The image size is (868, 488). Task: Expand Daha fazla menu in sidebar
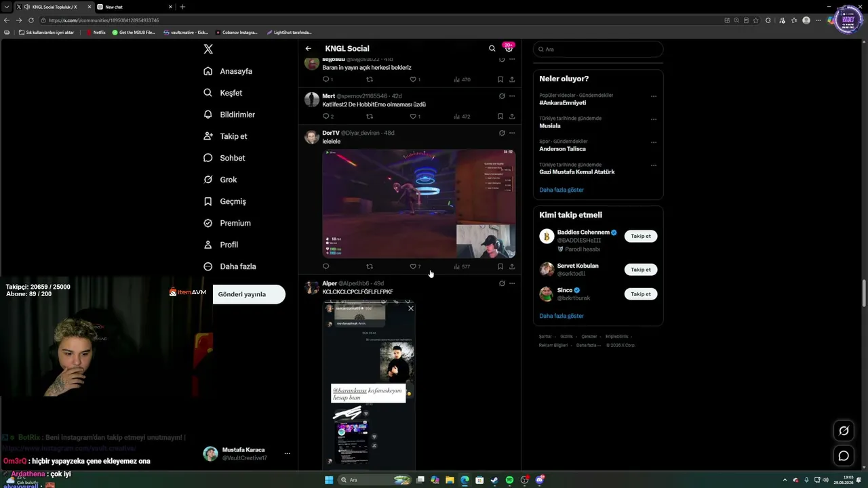pos(230,266)
